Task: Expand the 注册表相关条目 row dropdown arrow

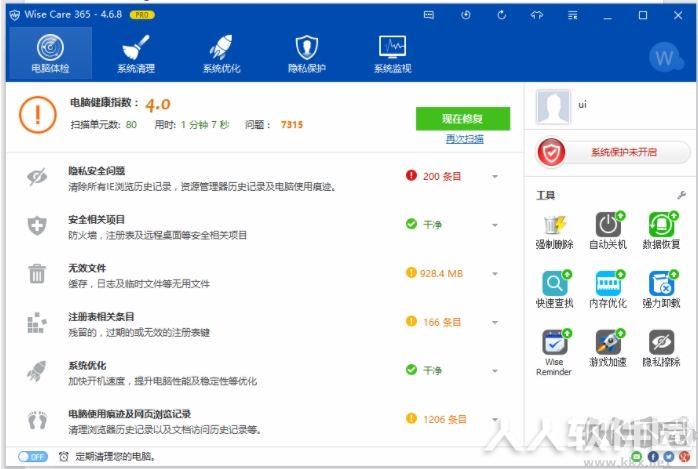Action: click(x=495, y=322)
